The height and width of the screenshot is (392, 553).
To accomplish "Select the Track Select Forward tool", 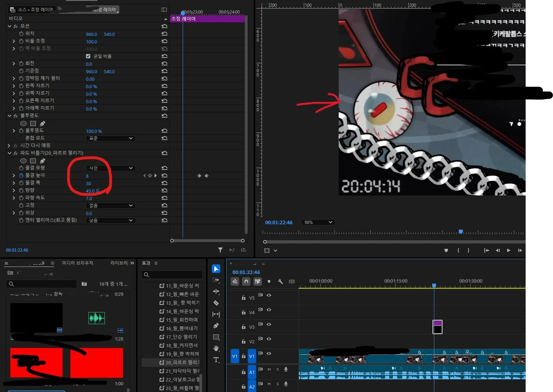I will (x=216, y=280).
